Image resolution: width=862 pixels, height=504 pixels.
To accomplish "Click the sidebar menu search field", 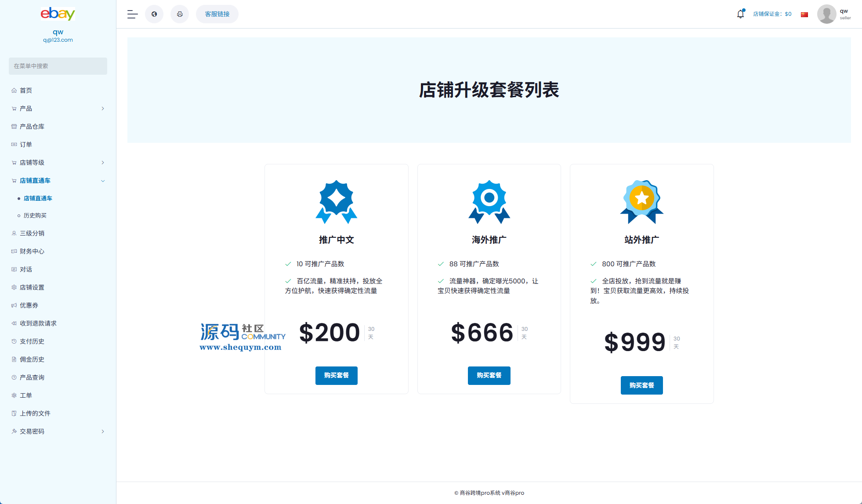I will [58, 66].
